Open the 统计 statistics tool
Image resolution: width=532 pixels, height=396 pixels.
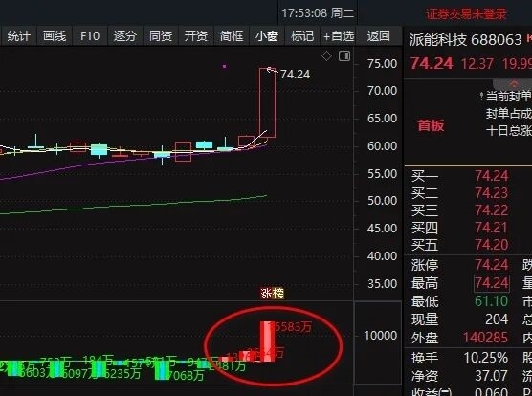pos(18,36)
